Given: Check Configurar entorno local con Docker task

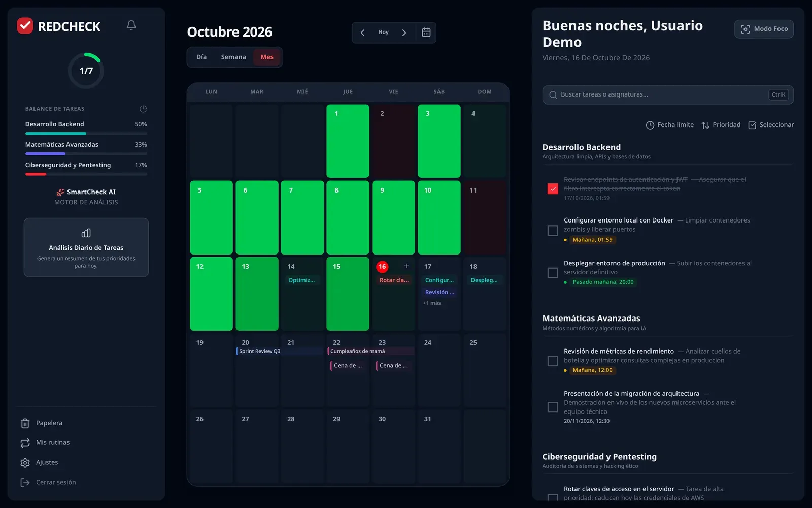Looking at the screenshot, I should tap(553, 231).
